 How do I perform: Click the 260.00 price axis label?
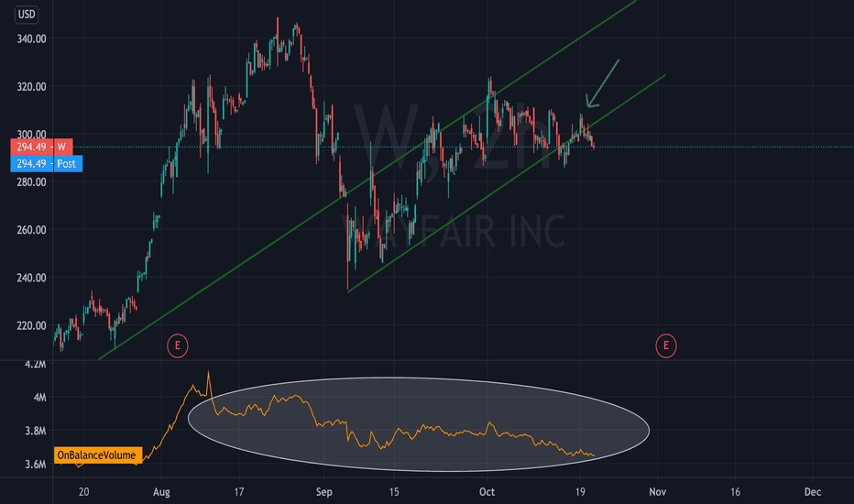pyautogui.click(x=31, y=230)
